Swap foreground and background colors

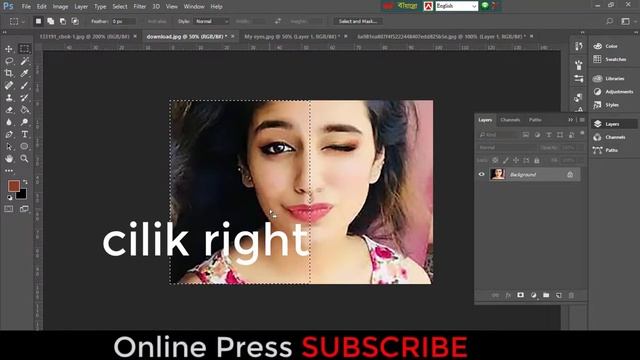click(x=25, y=182)
